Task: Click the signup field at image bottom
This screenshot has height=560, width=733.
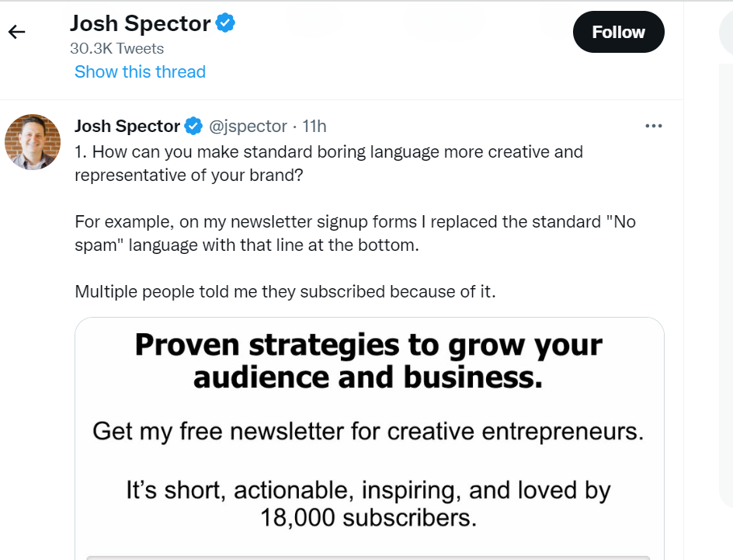Action: [x=369, y=556]
